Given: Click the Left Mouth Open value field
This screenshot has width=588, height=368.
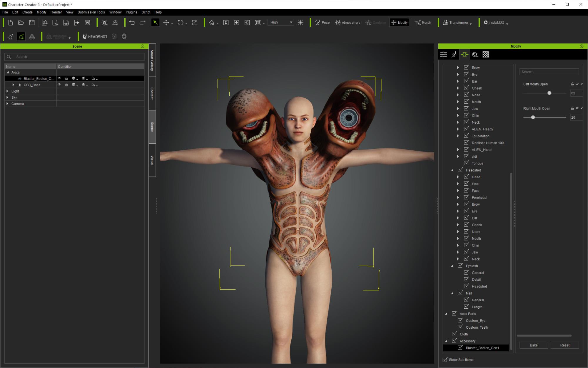Looking at the screenshot, I should [x=576, y=93].
